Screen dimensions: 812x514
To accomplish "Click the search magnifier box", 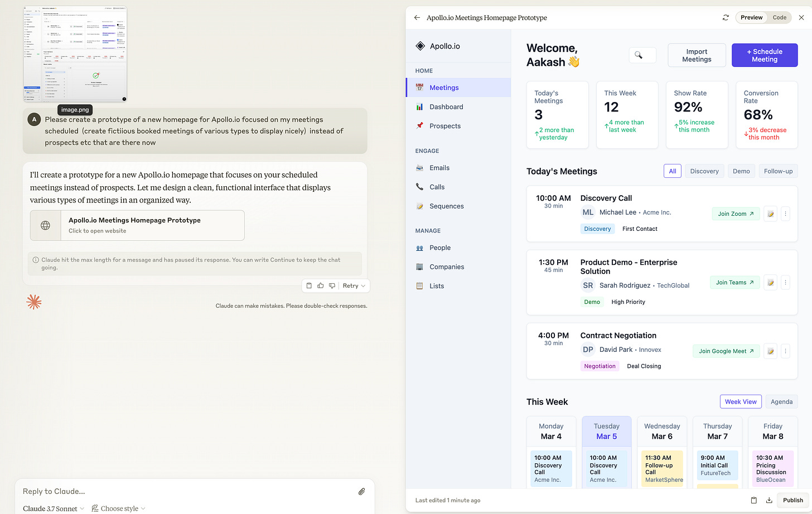I will coord(642,55).
